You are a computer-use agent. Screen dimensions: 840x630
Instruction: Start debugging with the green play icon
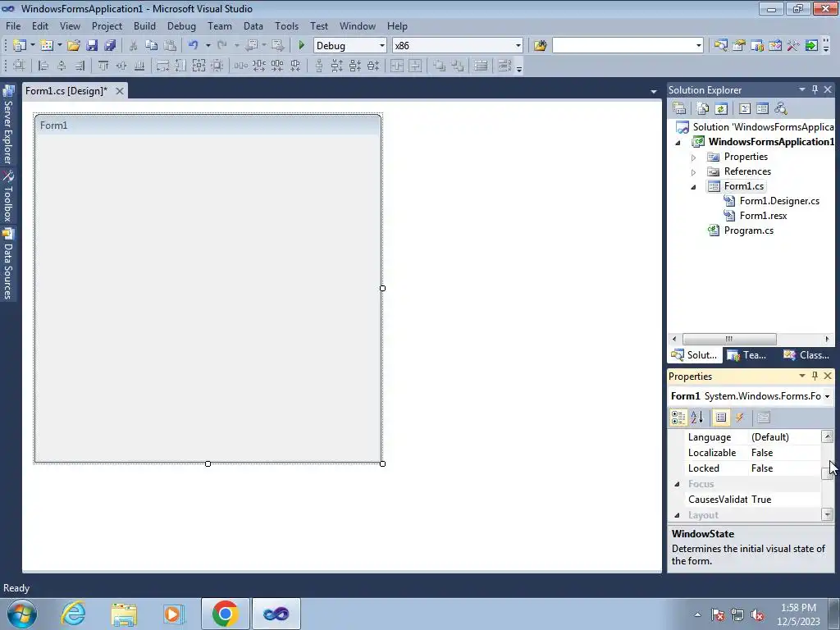click(x=301, y=46)
